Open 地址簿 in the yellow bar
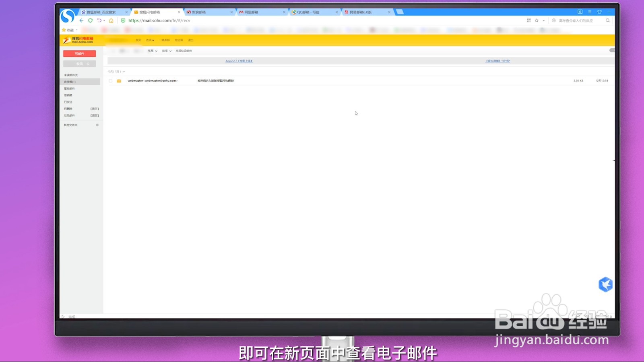Image resolution: width=644 pixels, height=362 pixels. 179,40
